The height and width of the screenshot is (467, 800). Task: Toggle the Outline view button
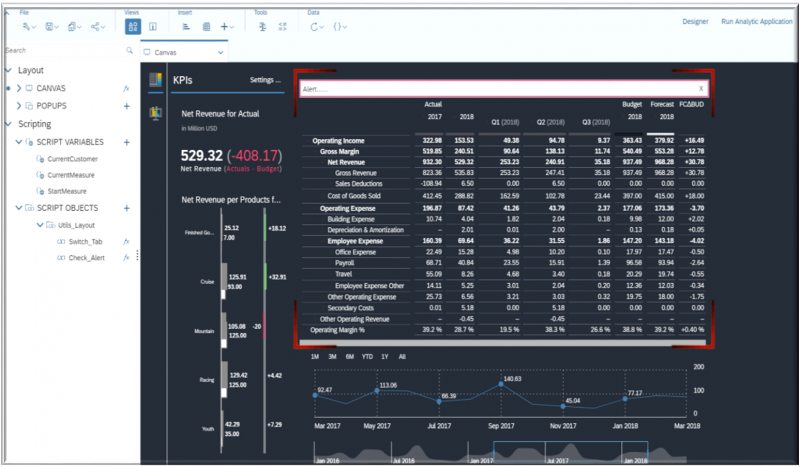coord(133,27)
